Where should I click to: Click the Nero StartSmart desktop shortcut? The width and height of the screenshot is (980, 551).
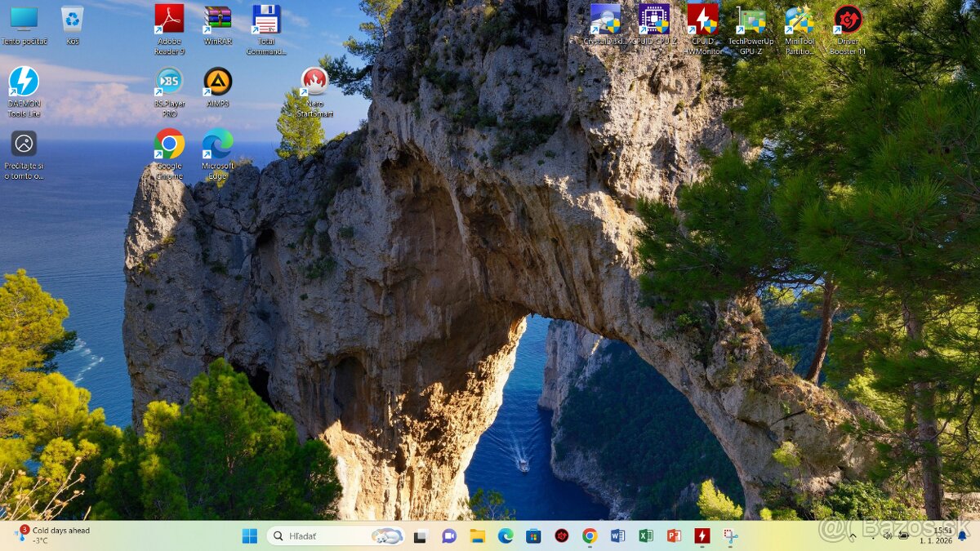[x=314, y=82]
